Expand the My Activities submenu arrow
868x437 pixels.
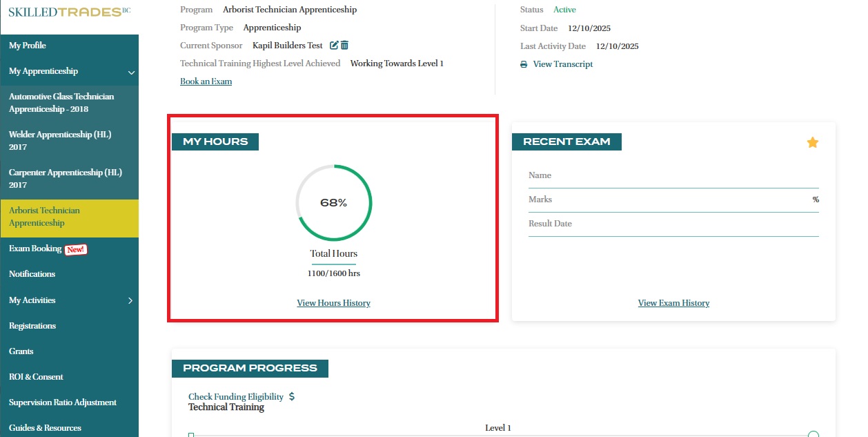pos(130,300)
